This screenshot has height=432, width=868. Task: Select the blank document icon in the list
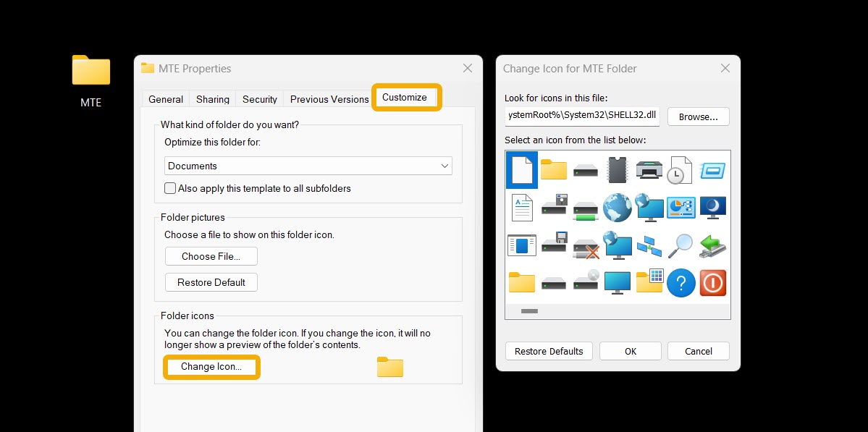click(x=521, y=169)
